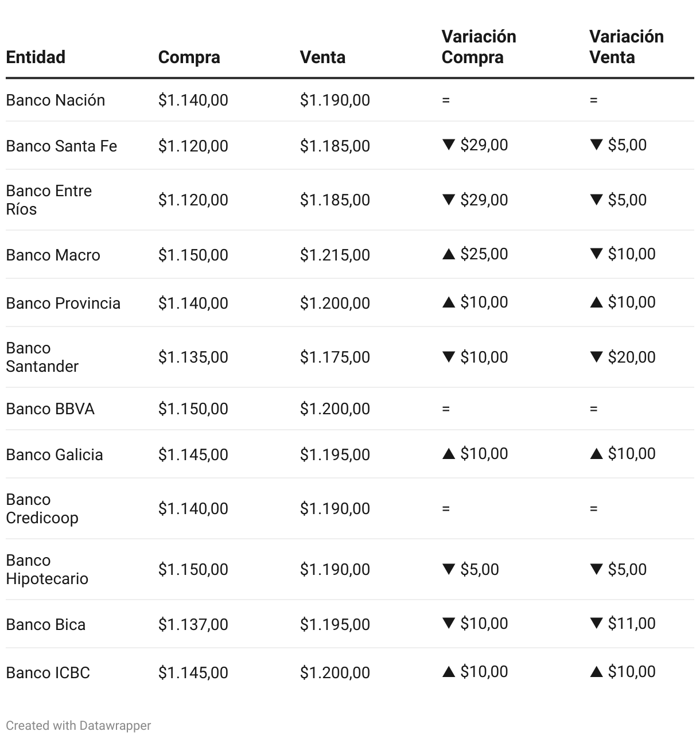700x739 pixels.
Task: Click the Entidad column header
Action: (x=36, y=57)
